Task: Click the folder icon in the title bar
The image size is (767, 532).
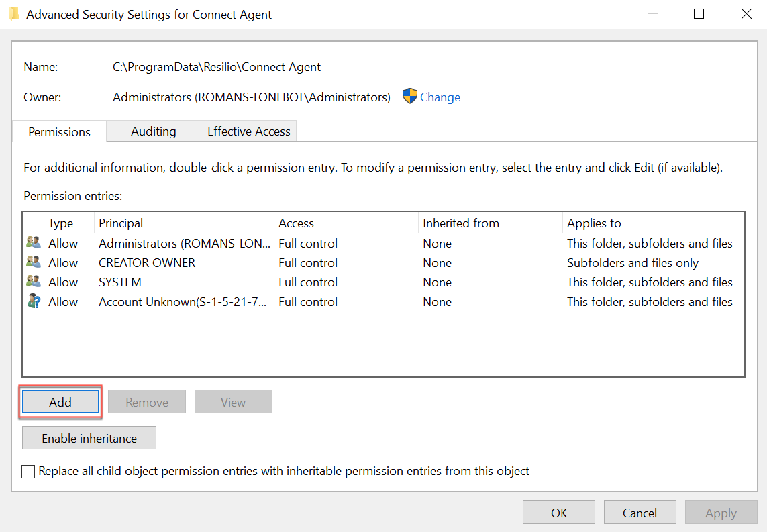Action: pyautogui.click(x=14, y=14)
